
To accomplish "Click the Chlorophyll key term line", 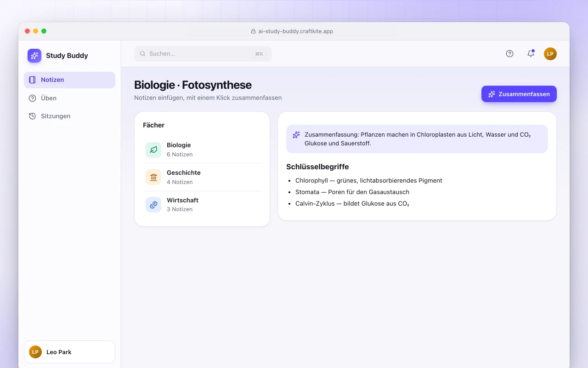I will [x=369, y=181].
